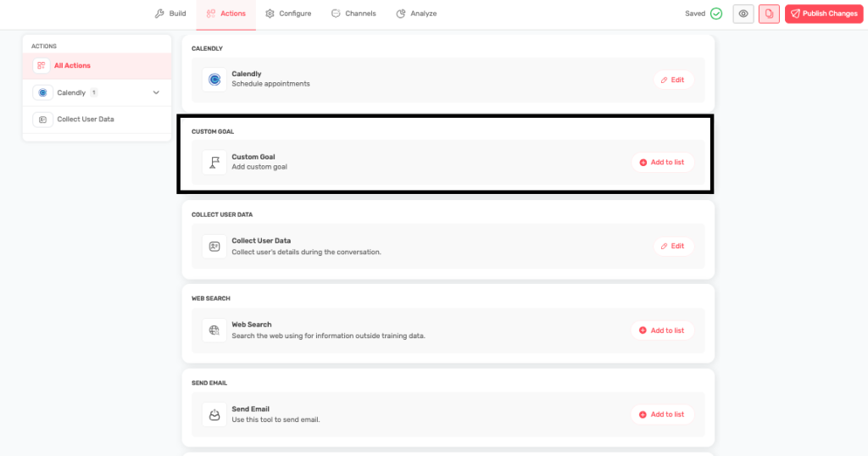Click the Calendly count badge
This screenshot has width=868, height=456.
pyautogui.click(x=94, y=92)
